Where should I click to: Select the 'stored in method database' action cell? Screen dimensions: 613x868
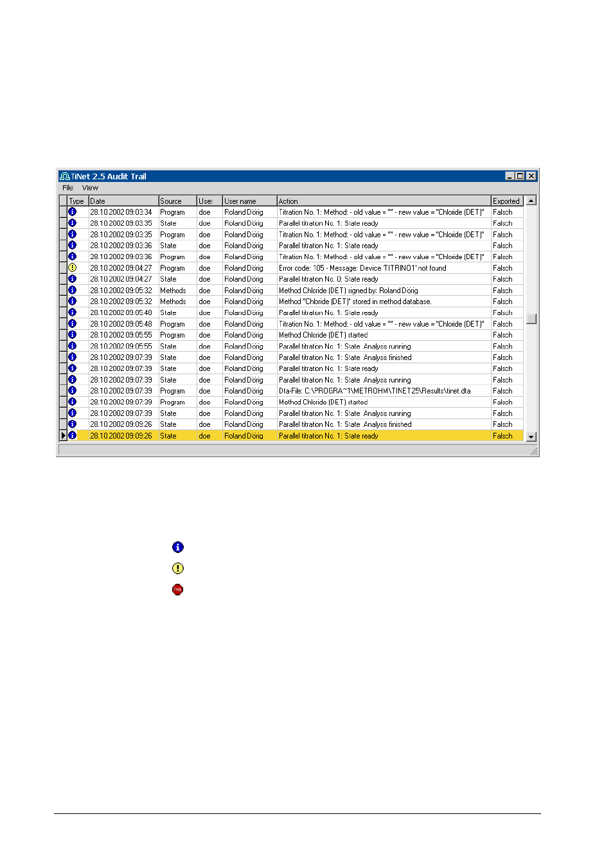tap(384, 301)
